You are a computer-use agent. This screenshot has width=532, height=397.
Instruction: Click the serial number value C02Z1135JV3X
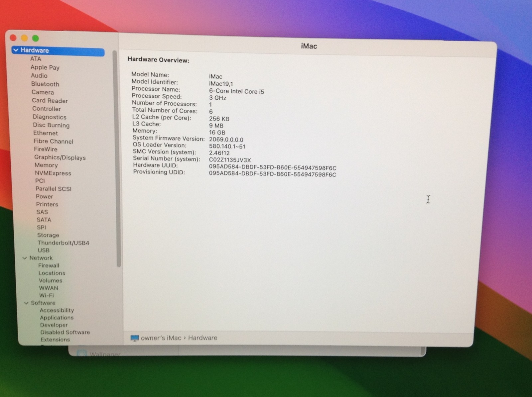click(230, 160)
